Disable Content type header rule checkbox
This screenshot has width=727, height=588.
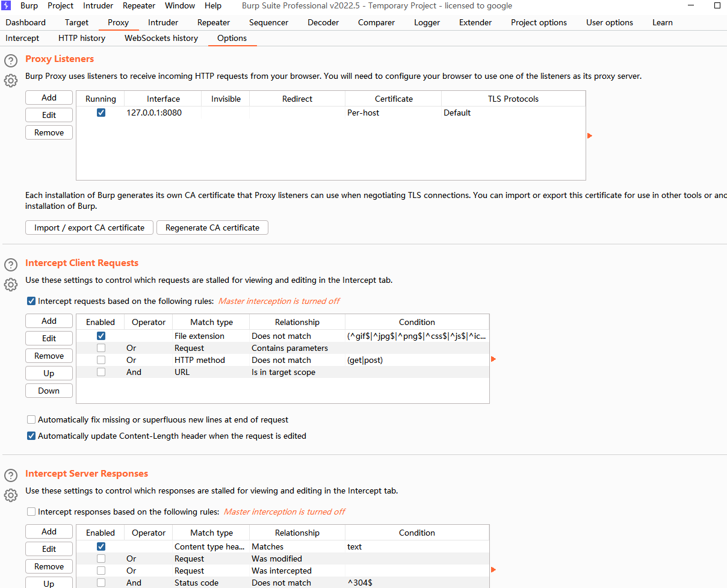pyautogui.click(x=101, y=546)
